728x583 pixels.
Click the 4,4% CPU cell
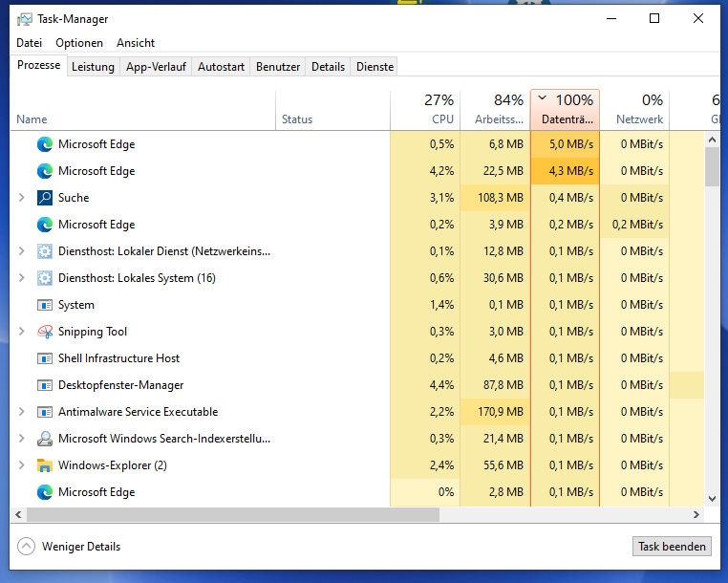point(425,385)
